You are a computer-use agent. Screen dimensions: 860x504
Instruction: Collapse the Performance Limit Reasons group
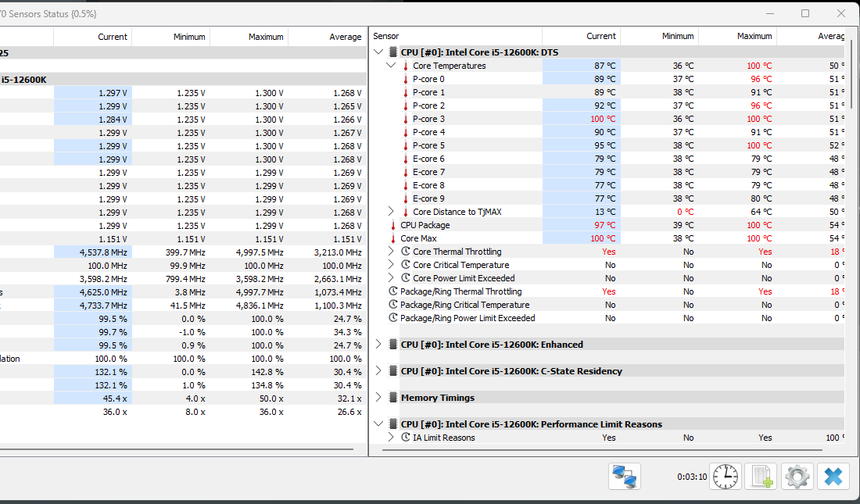point(378,424)
